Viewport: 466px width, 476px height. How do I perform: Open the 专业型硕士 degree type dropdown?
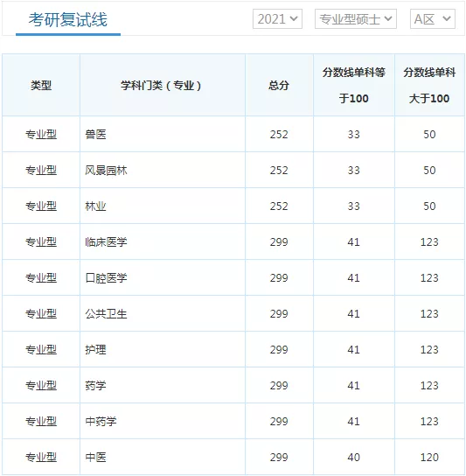356,19
